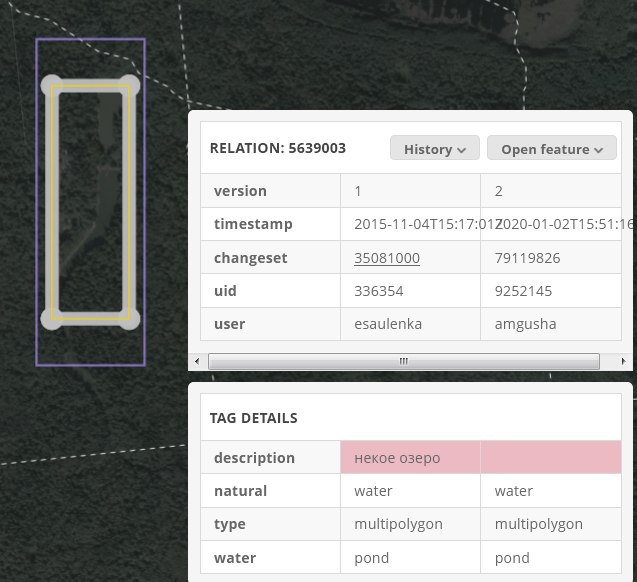Click the description row label
The width and height of the screenshot is (637, 582).
pyautogui.click(x=254, y=458)
